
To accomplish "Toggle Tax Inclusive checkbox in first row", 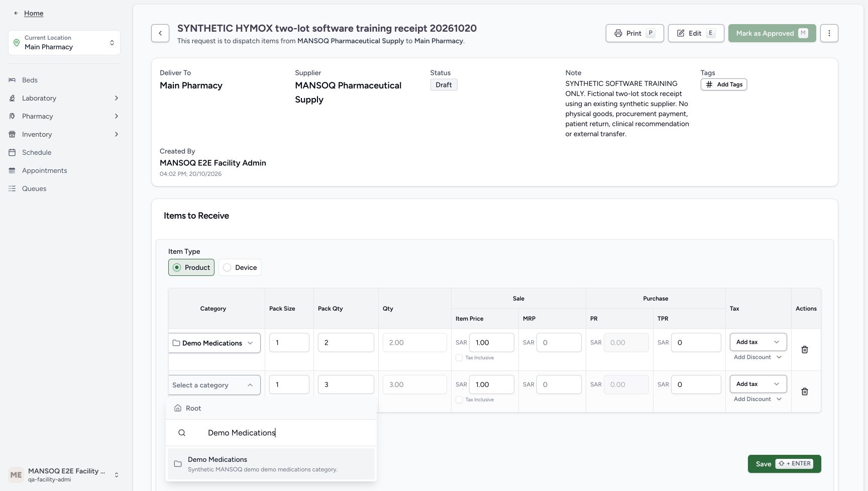I will (x=459, y=358).
